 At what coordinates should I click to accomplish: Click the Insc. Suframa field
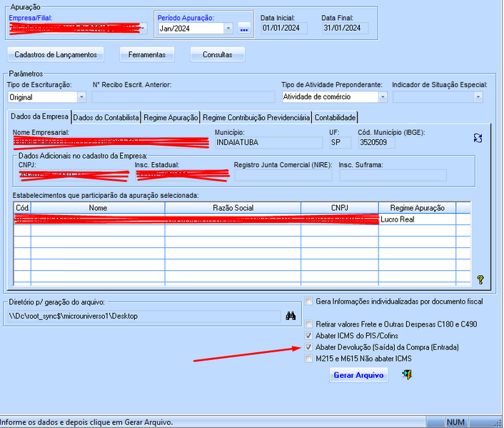[393, 175]
